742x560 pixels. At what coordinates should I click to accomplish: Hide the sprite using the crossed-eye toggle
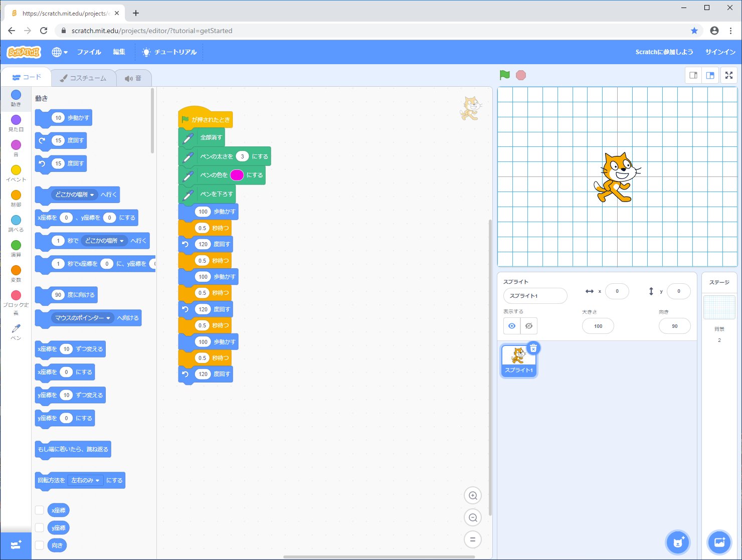(529, 326)
